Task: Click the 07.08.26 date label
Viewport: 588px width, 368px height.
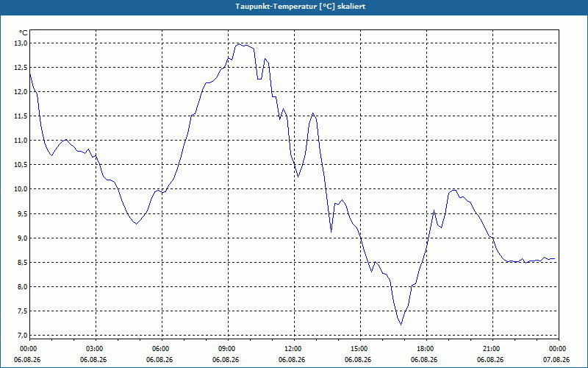Action: point(556,360)
